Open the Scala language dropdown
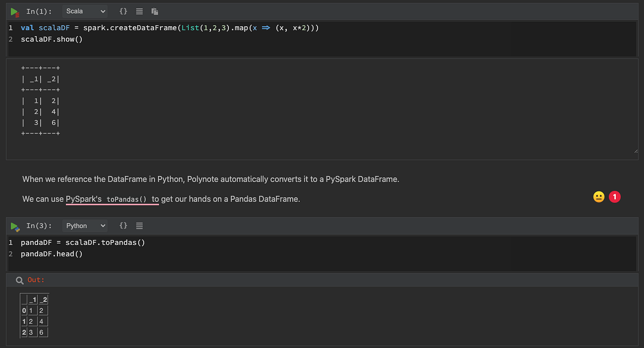Screen dimensions: 644x348 (85, 11)
